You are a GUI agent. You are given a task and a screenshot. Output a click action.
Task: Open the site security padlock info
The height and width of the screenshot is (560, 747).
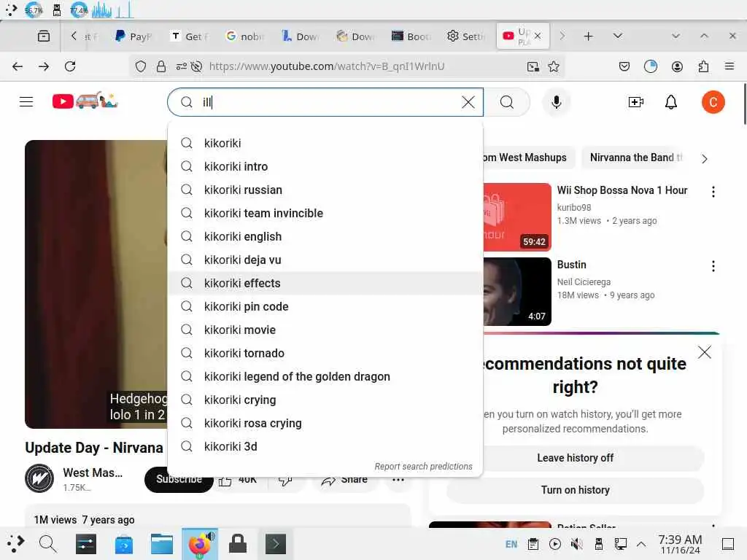tap(161, 66)
